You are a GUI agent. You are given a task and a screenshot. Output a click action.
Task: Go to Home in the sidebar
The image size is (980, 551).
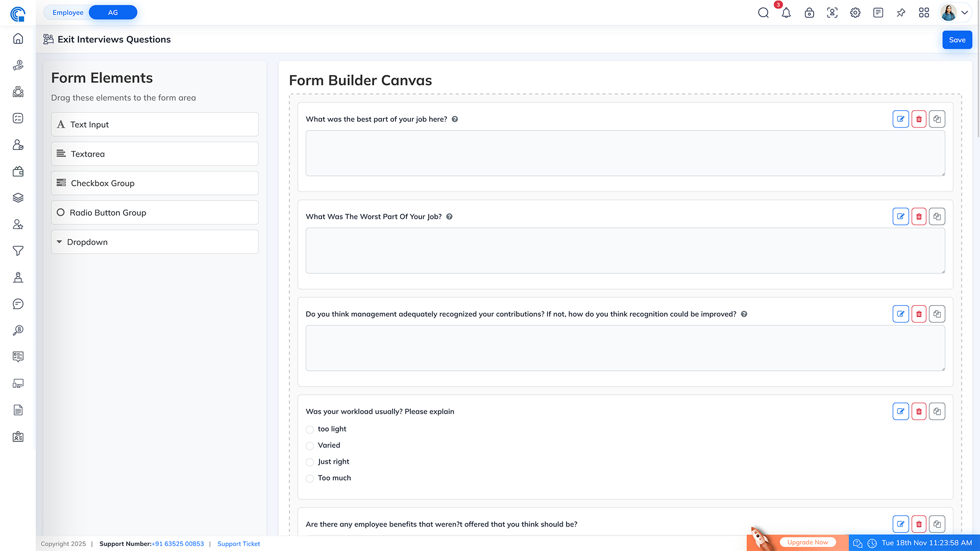tap(18, 39)
